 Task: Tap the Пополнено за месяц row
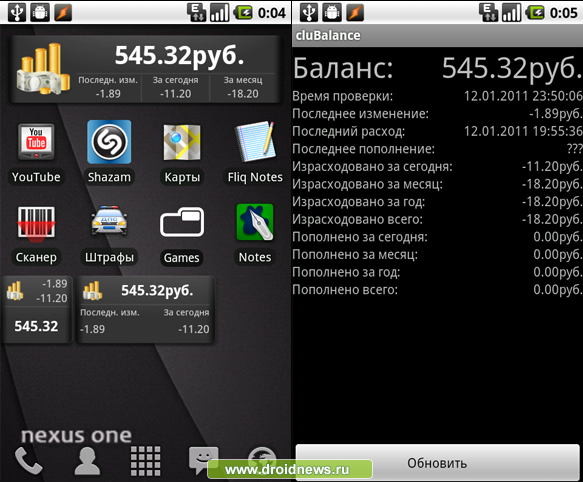(x=437, y=254)
